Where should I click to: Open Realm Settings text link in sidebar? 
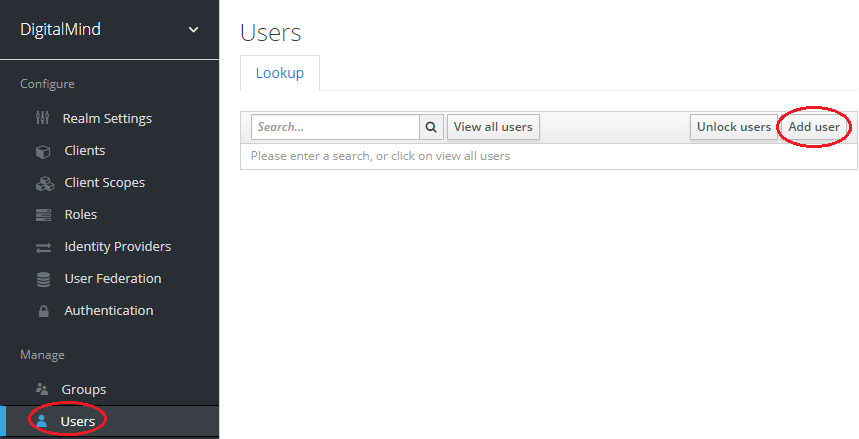coord(107,118)
